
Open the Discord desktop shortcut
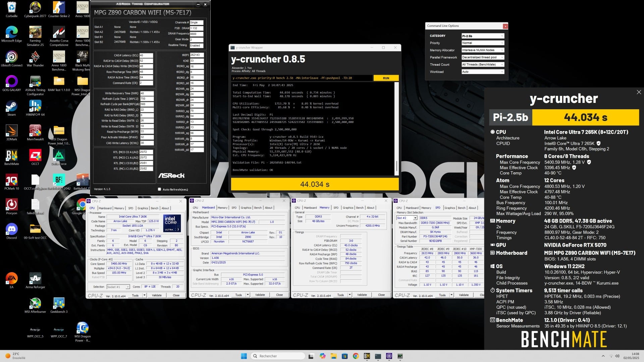pyautogui.click(x=12, y=231)
